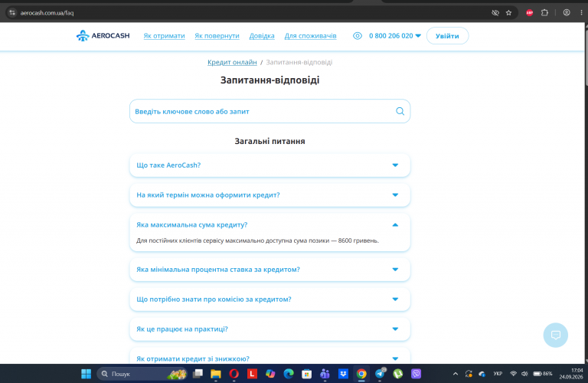Open Dropbox from taskbar
The image size is (588, 383).
tap(343, 374)
